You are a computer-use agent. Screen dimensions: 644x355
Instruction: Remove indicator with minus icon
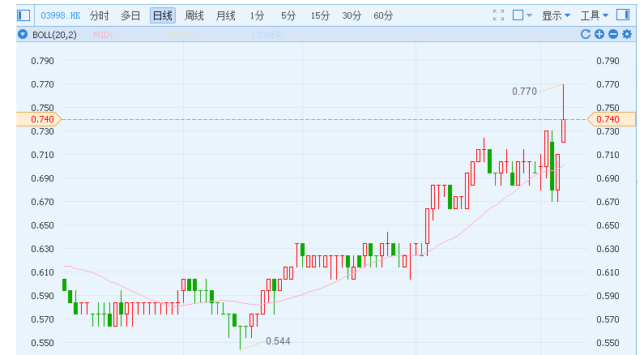(x=613, y=34)
